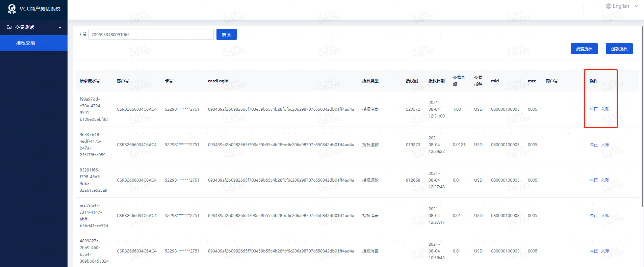The height and width of the screenshot is (267, 644).
Task: Focus the 卡号 card number input field
Action: coord(151,34)
